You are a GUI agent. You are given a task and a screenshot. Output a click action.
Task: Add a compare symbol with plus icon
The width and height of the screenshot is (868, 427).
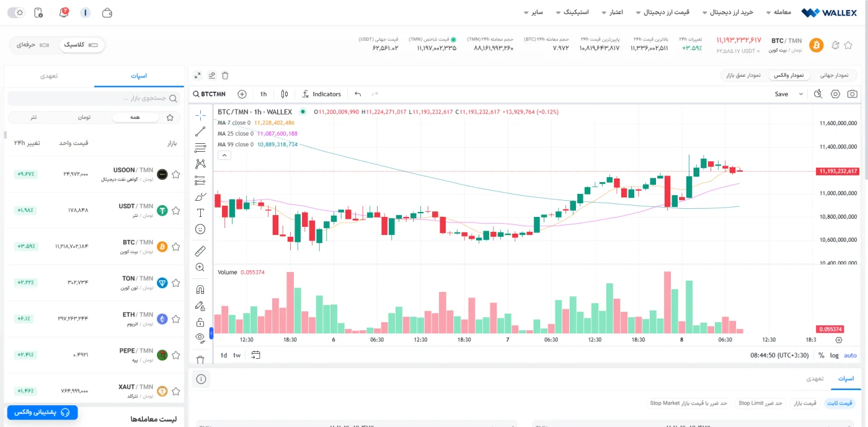pyautogui.click(x=242, y=94)
